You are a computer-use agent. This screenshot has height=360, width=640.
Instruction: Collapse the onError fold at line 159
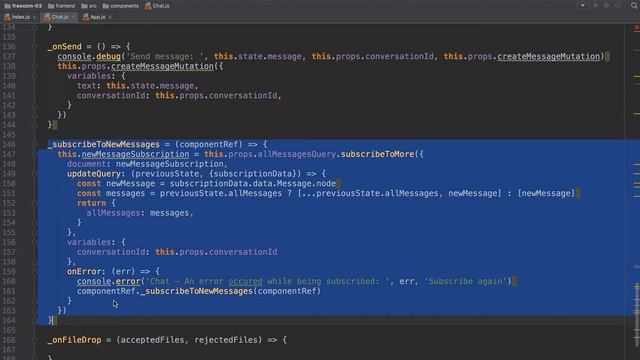[35, 272]
